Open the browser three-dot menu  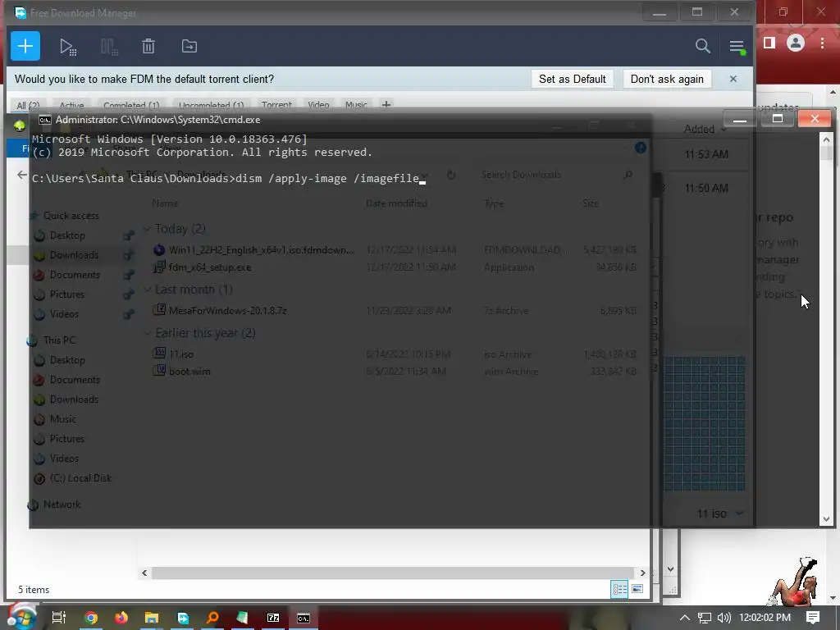pyautogui.click(x=822, y=43)
